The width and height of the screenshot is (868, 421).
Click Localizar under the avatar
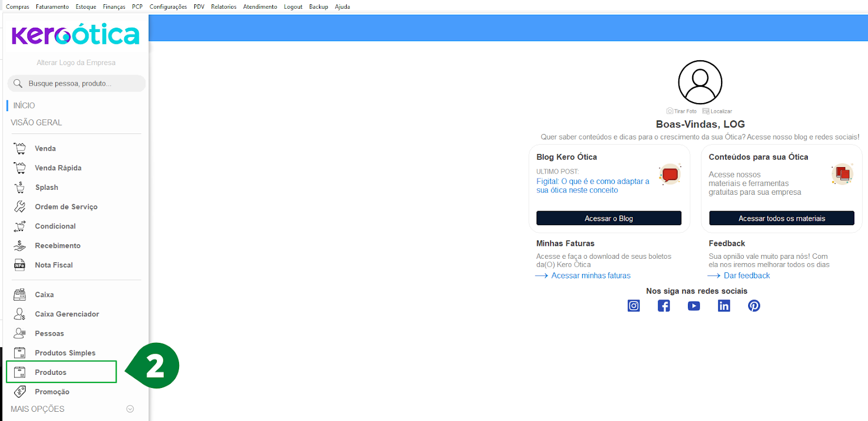(x=717, y=111)
